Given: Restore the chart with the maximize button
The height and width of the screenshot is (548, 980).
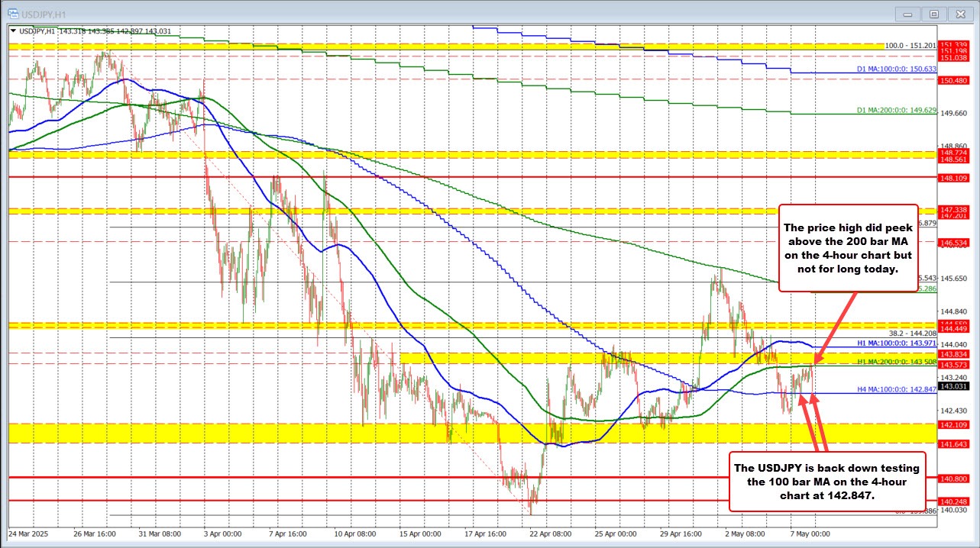Looking at the screenshot, I should (x=934, y=13).
